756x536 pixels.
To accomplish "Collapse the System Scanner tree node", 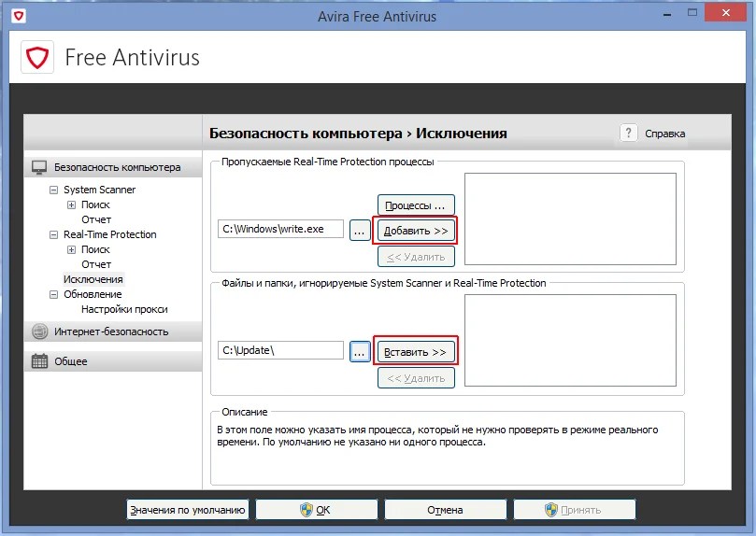I will pos(54,190).
